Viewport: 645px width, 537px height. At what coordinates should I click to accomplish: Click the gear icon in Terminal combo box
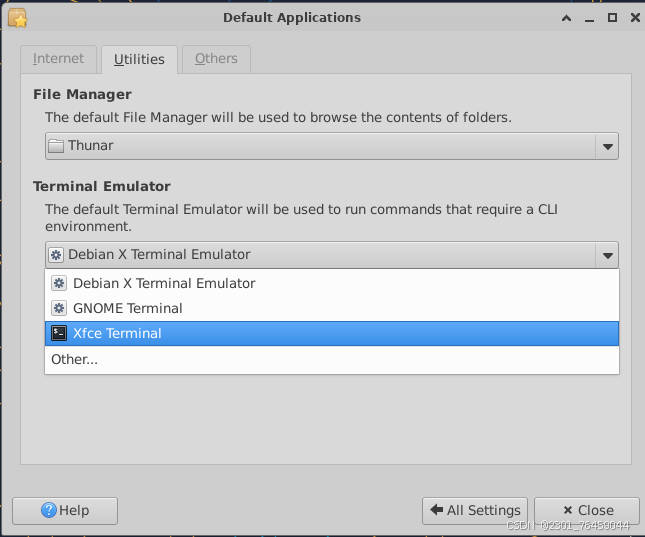[x=56, y=255]
